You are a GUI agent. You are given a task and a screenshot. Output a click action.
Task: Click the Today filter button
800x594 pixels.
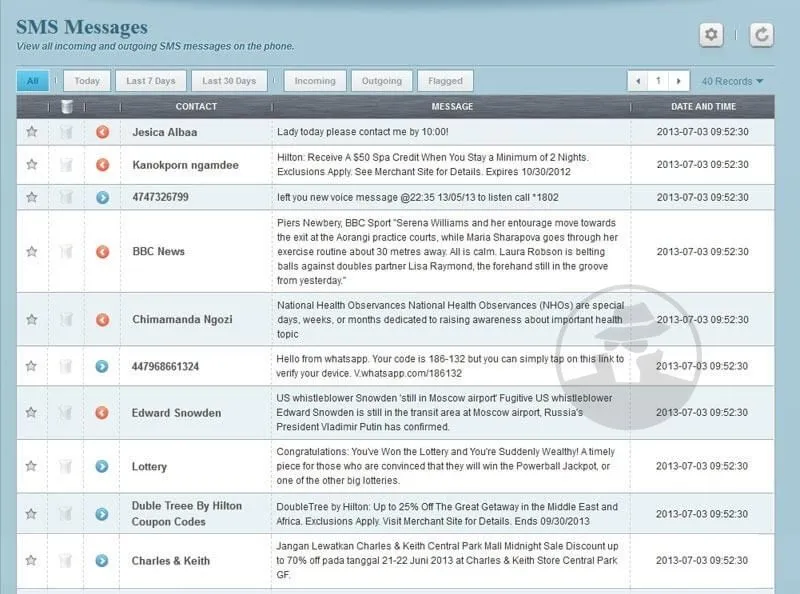tap(87, 81)
